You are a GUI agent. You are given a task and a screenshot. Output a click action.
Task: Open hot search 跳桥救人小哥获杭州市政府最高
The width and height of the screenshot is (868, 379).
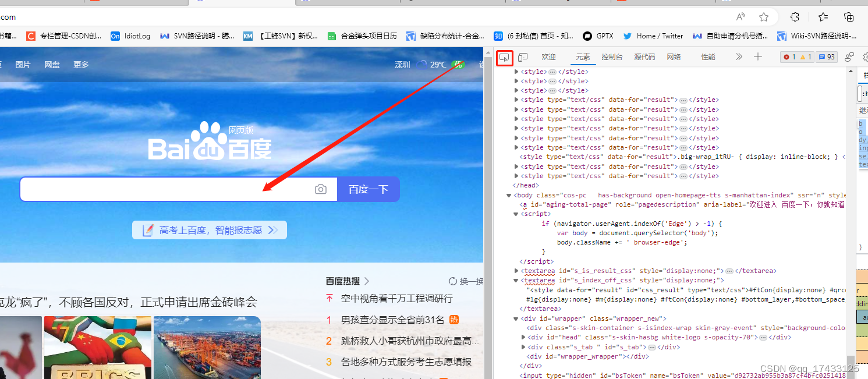pos(410,341)
